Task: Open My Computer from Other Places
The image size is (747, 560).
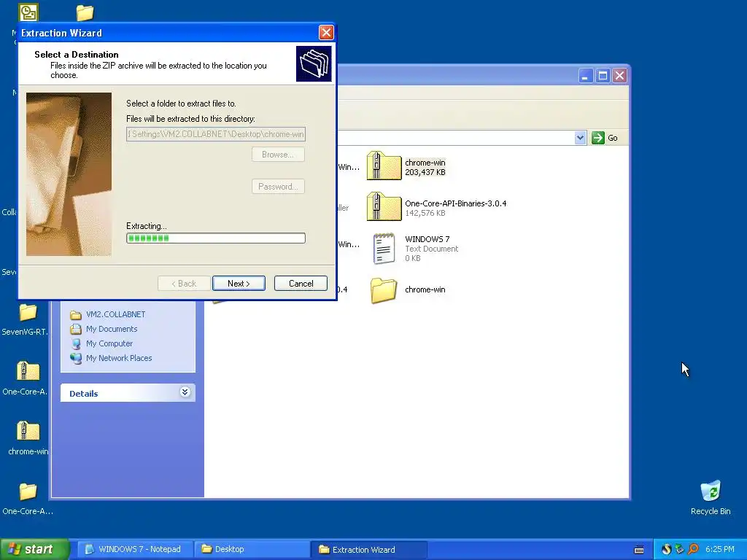Action: pyautogui.click(x=109, y=343)
